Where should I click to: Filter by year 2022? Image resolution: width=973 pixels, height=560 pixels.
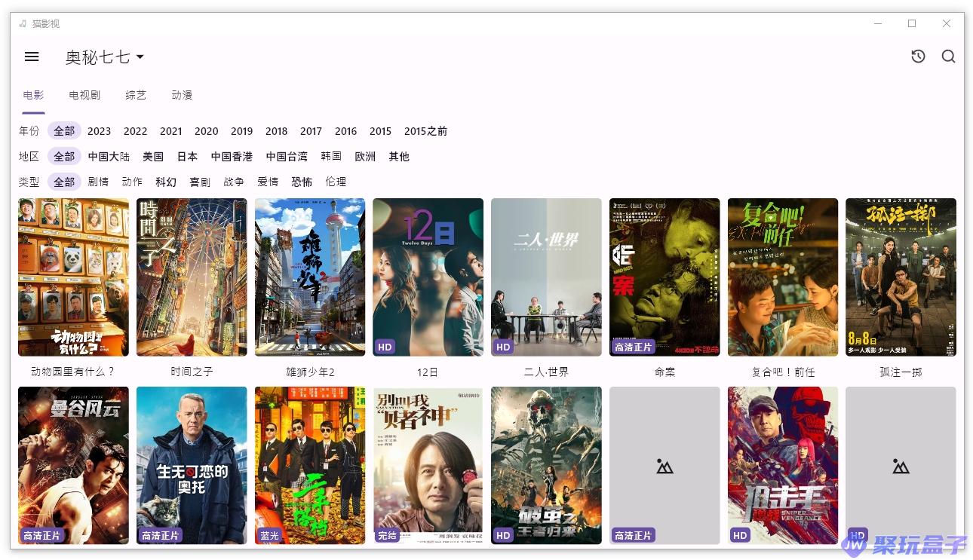tap(135, 131)
